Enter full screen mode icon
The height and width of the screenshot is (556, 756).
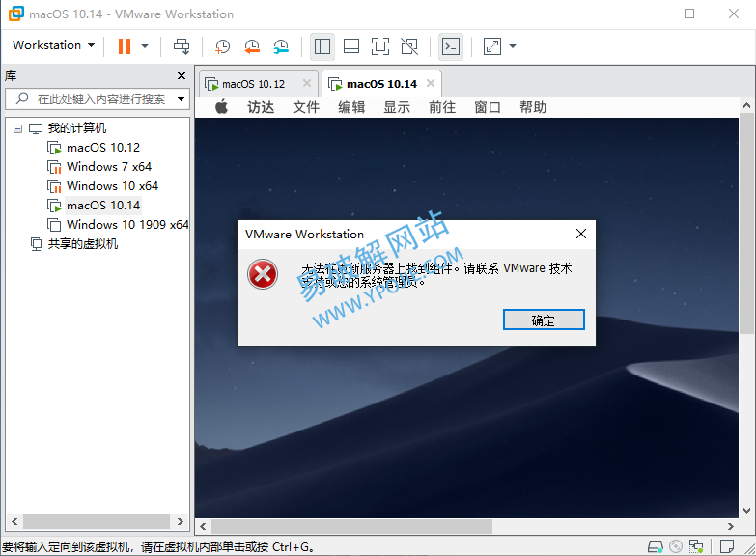pos(379,46)
